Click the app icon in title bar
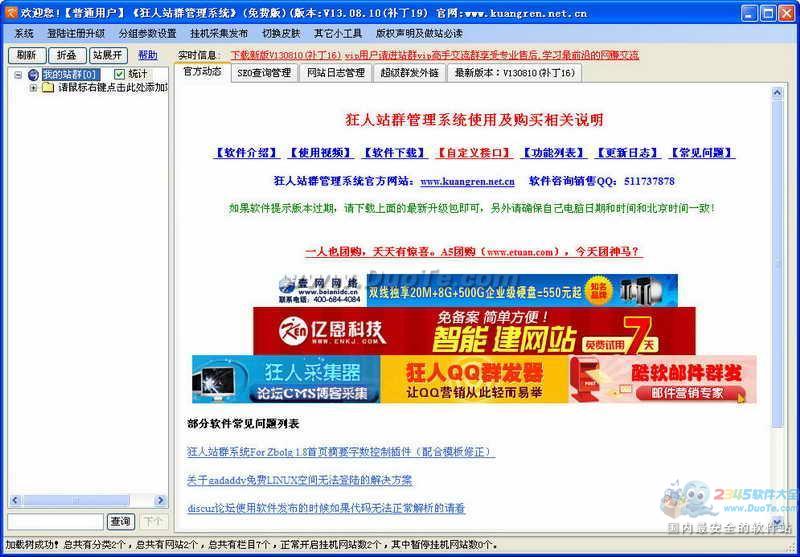Screen dimensions: 800x557 [11, 13]
